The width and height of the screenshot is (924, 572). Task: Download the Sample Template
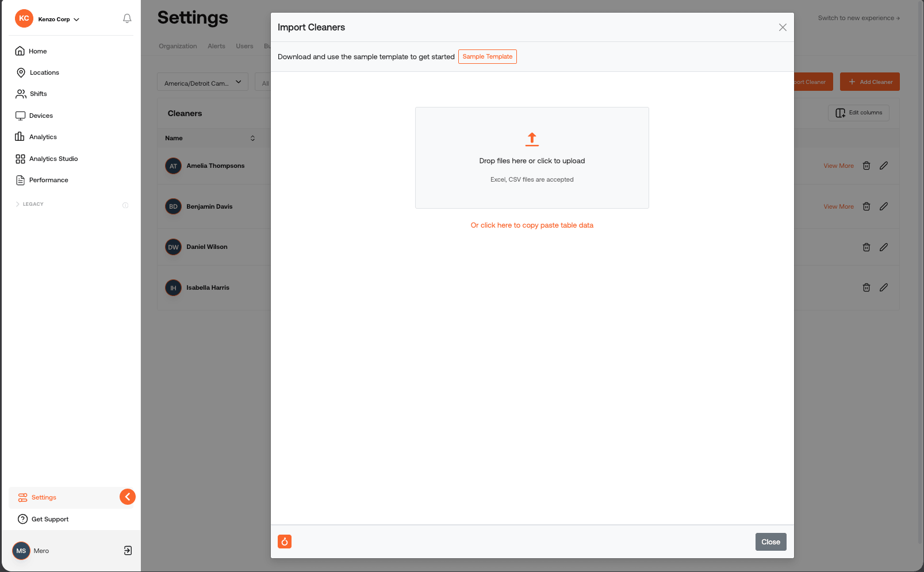click(x=488, y=56)
